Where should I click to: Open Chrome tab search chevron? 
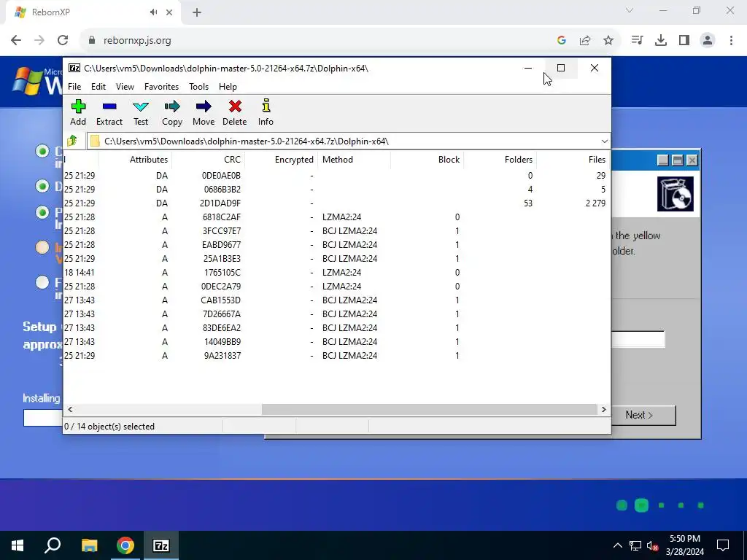630,10
